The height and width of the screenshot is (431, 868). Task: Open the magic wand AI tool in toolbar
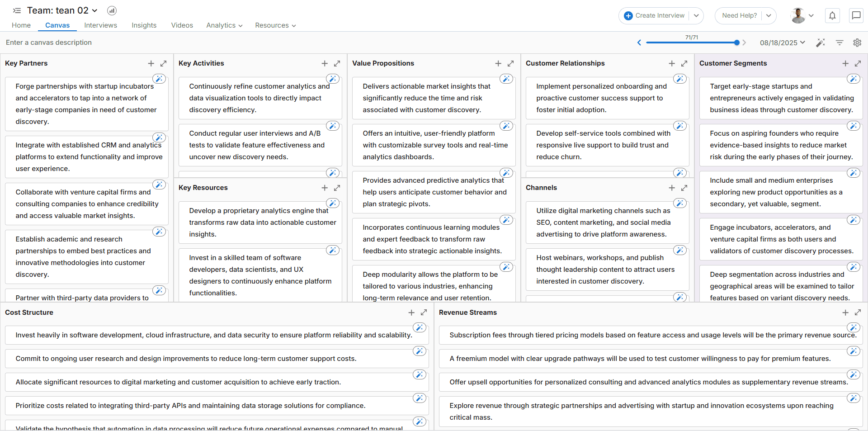tap(821, 43)
